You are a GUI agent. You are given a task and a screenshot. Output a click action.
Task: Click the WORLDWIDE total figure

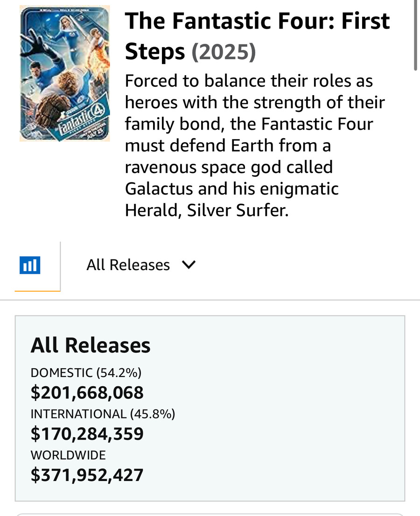click(x=87, y=475)
